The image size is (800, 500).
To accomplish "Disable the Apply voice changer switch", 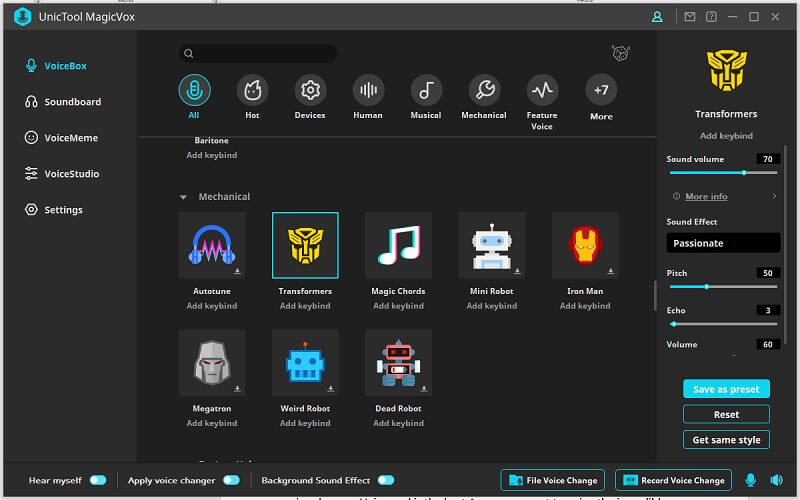I will point(231,481).
